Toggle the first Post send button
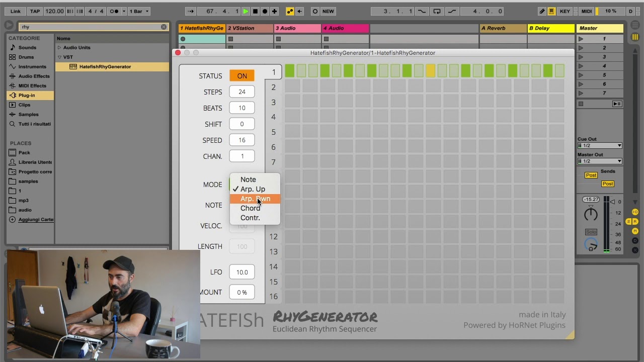Image resolution: width=644 pixels, height=362 pixels. pyautogui.click(x=591, y=175)
